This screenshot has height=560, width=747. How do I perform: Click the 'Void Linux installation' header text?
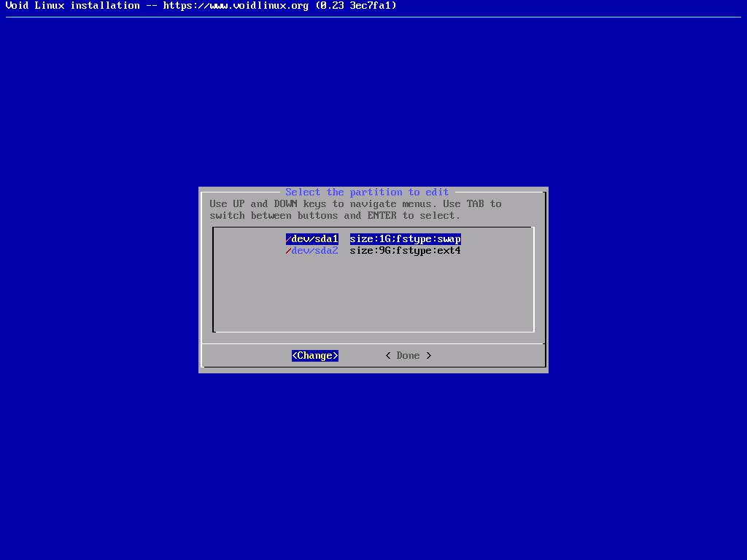(x=72, y=6)
